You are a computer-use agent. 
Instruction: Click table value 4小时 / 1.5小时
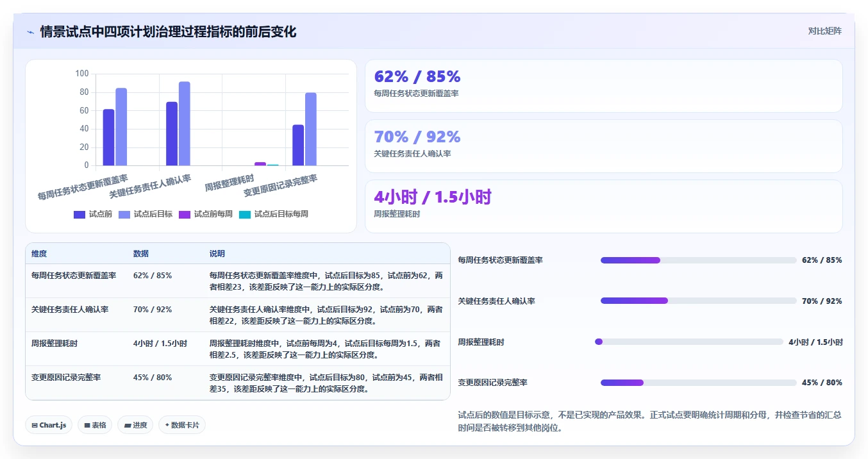pyautogui.click(x=160, y=344)
